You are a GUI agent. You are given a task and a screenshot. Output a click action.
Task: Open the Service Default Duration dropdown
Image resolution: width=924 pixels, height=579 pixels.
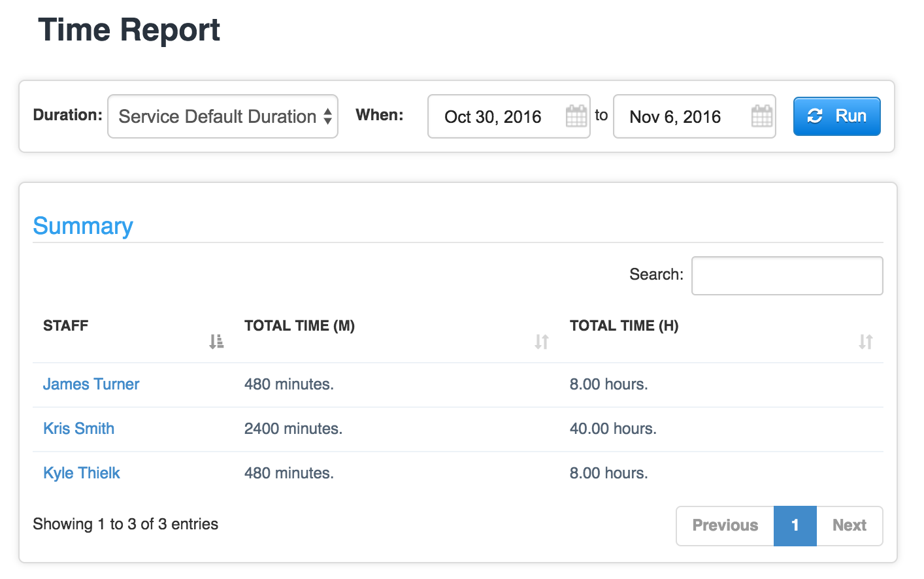[223, 116]
